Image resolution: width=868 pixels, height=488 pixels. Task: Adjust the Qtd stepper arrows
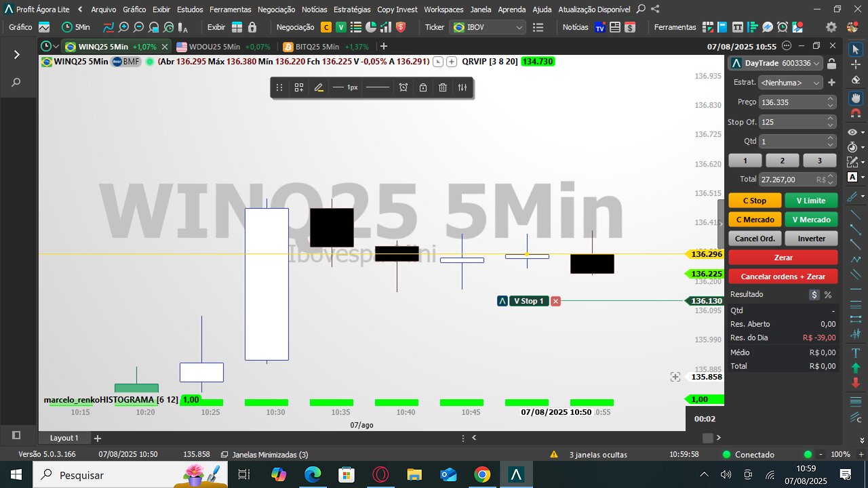[x=831, y=142]
